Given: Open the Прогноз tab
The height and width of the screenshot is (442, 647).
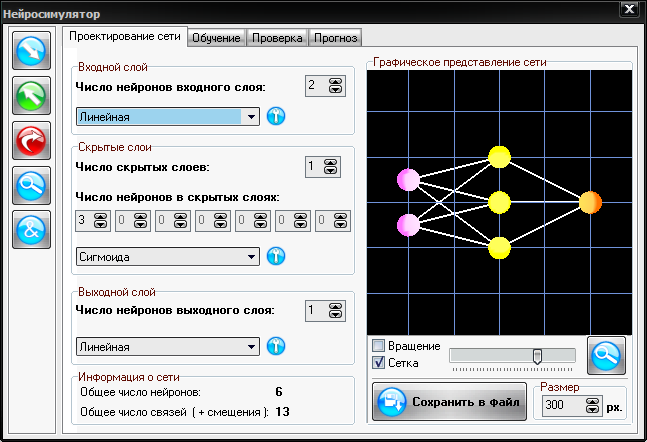Looking at the screenshot, I should coord(334,38).
